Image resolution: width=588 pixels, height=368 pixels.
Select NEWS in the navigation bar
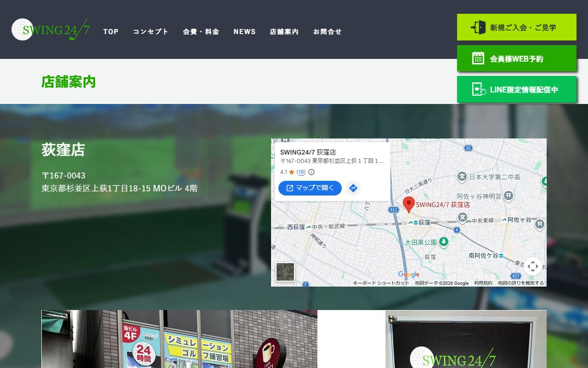[x=244, y=32]
